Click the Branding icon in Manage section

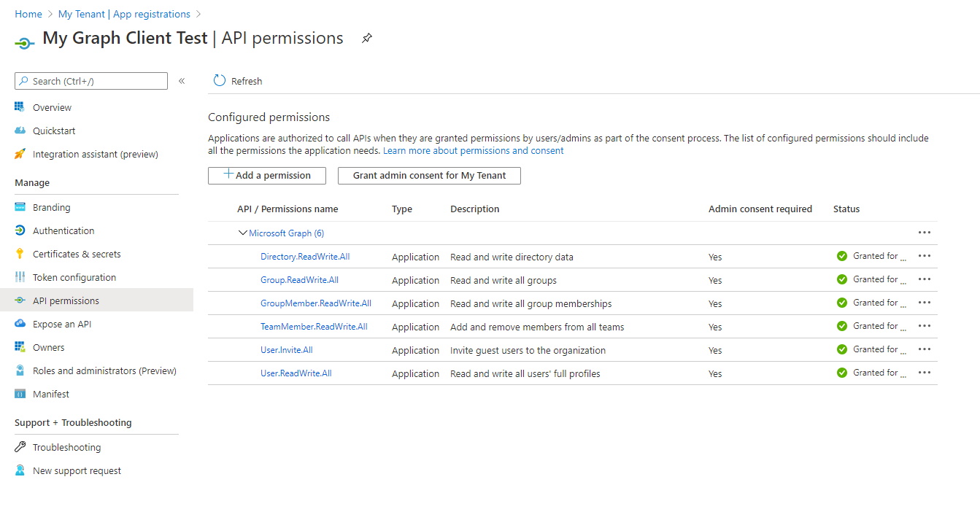[x=20, y=207]
